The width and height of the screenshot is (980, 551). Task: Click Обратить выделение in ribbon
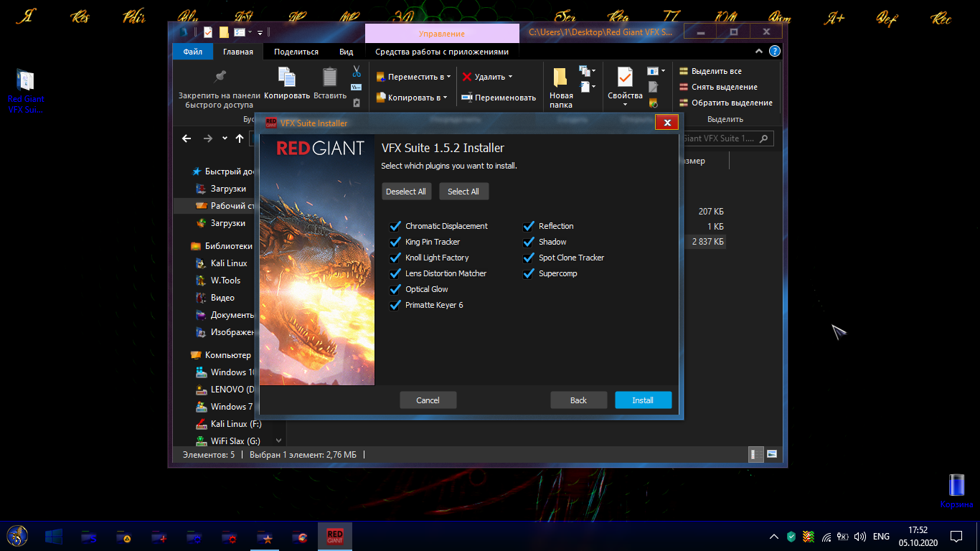coord(726,103)
